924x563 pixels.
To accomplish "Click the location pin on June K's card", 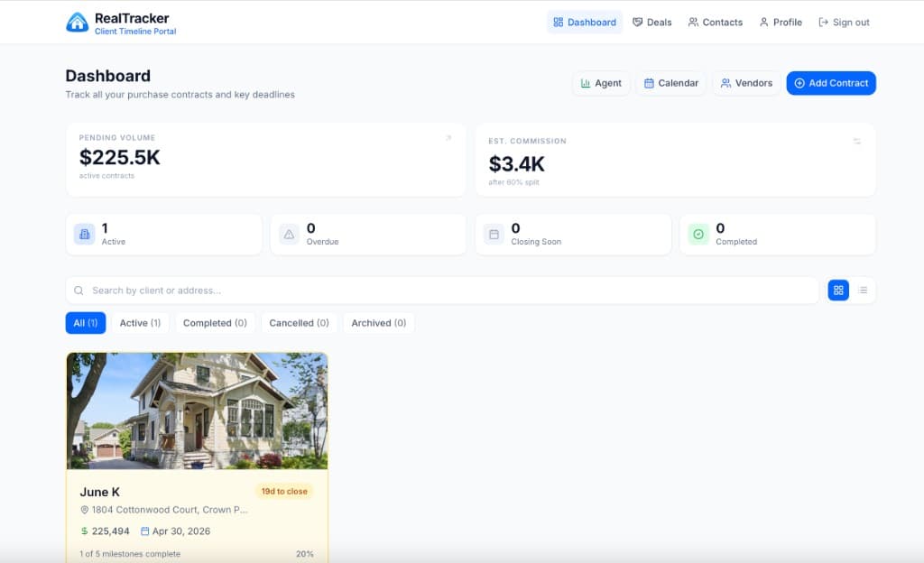I will 83,510.
